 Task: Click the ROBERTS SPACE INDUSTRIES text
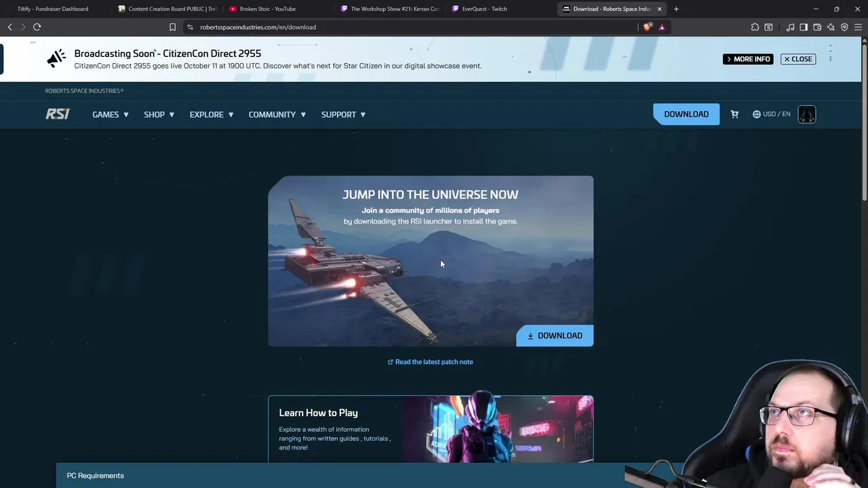click(x=84, y=91)
